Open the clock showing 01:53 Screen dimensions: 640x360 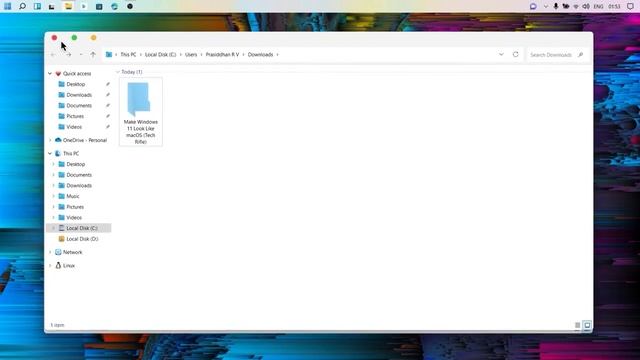[614, 7]
